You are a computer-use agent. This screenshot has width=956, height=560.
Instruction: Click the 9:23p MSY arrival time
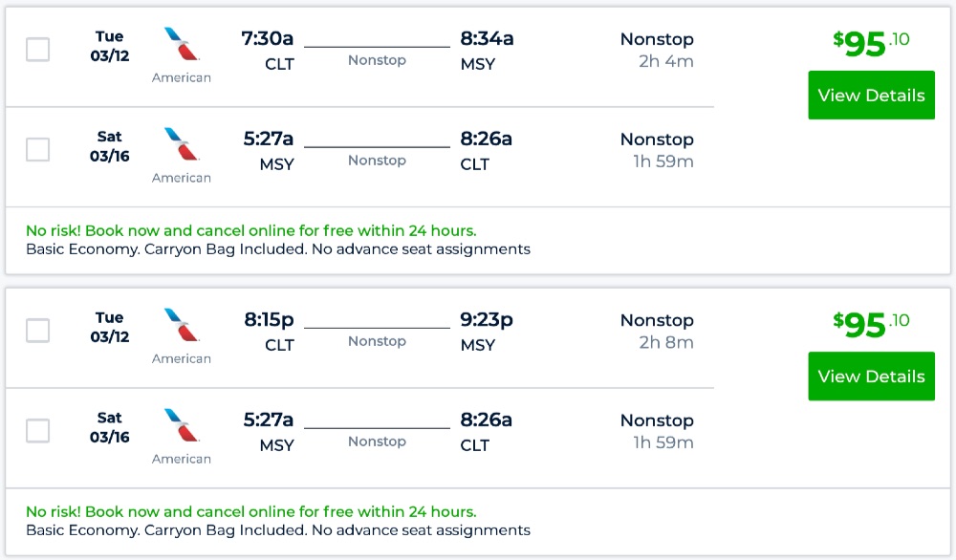(487, 320)
